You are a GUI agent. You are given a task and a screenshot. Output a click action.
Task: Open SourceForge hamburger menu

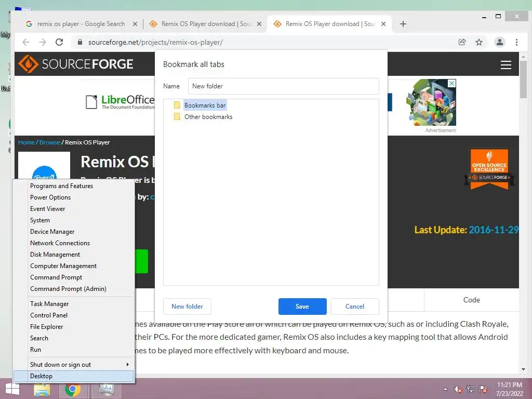pyautogui.click(x=506, y=64)
